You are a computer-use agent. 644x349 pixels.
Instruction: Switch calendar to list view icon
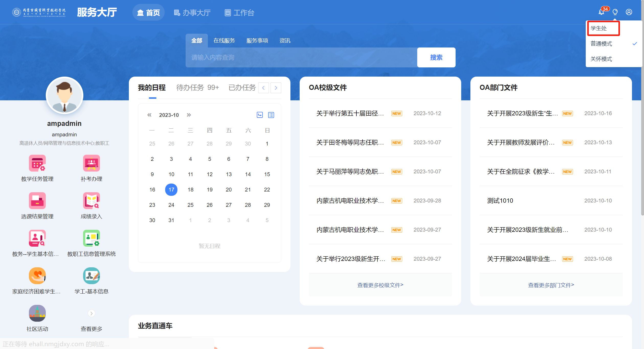pos(271,115)
